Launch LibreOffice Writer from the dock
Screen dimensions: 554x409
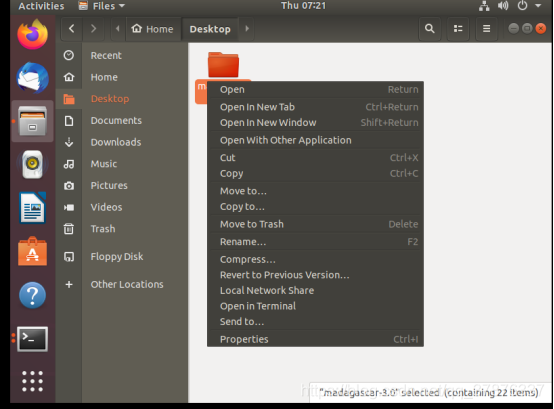[33, 208]
